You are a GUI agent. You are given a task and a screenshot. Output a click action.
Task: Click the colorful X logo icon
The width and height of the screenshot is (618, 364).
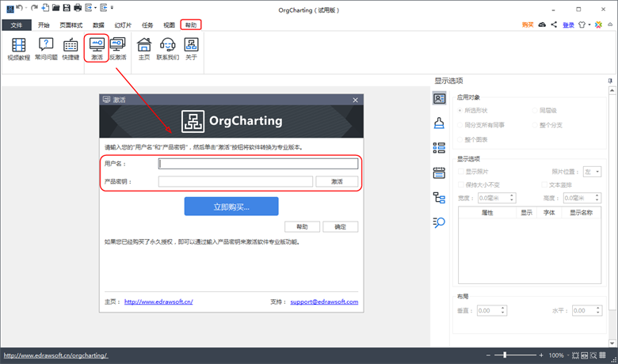click(x=598, y=25)
